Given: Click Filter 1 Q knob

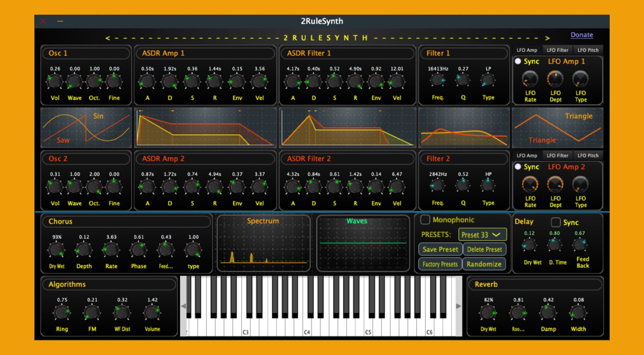Looking at the screenshot, I should [463, 80].
